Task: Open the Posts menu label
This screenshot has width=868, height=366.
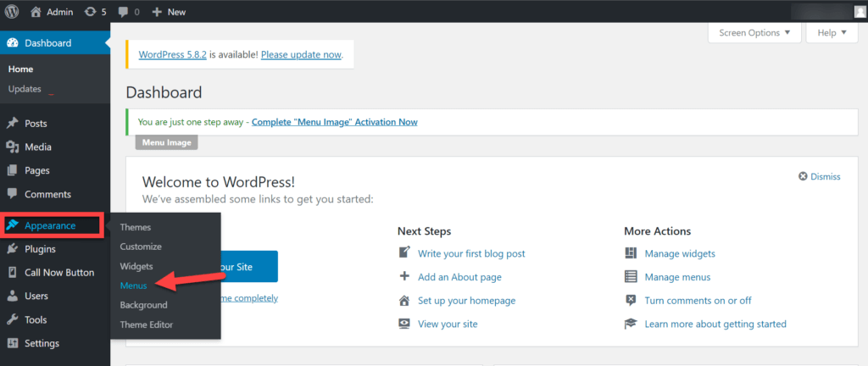Action: pyautogui.click(x=36, y=124)
